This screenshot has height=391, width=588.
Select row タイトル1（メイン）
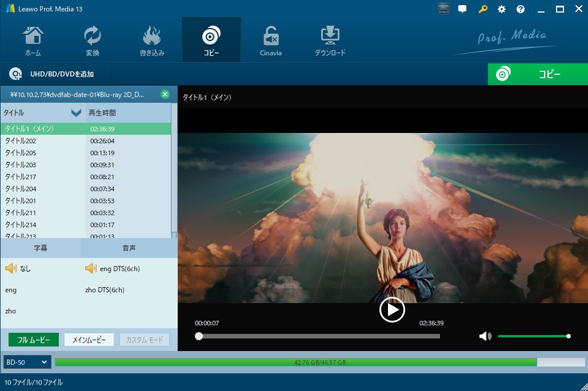pos(86,129)
